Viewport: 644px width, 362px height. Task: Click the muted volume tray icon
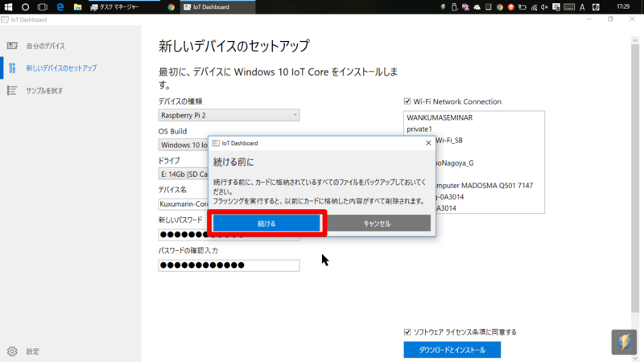click(x=545, y=6)
